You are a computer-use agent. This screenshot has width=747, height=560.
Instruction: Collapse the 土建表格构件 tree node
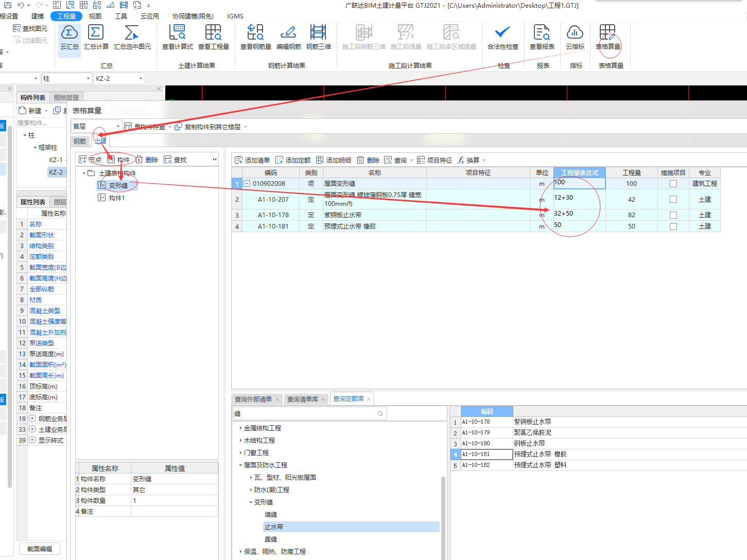84,173
